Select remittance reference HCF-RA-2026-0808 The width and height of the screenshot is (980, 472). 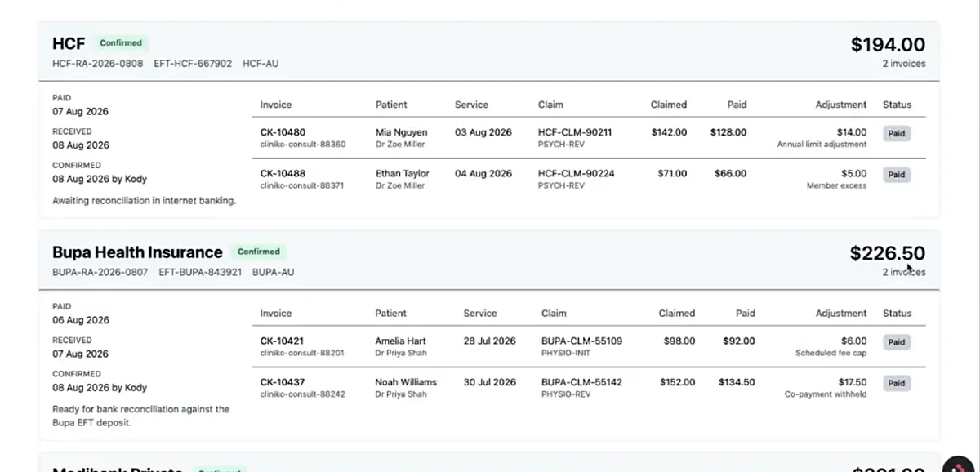click(x=98, y=63)
